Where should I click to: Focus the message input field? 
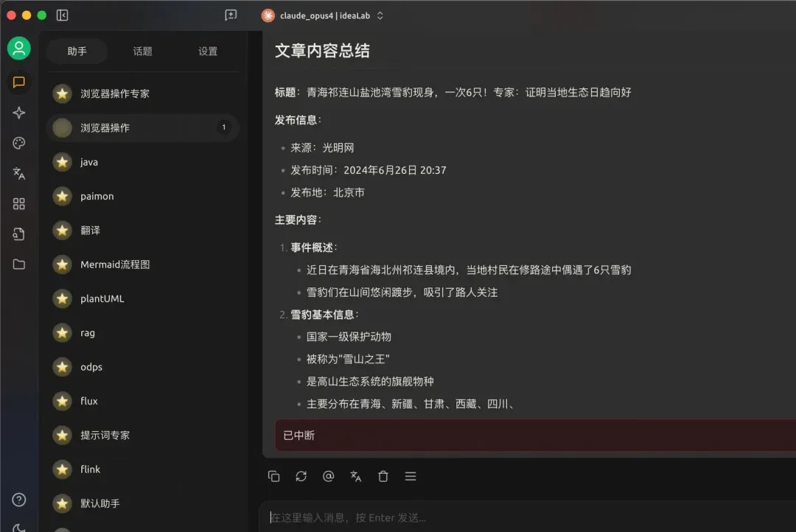pyautogui.click(x=528, y=517)
